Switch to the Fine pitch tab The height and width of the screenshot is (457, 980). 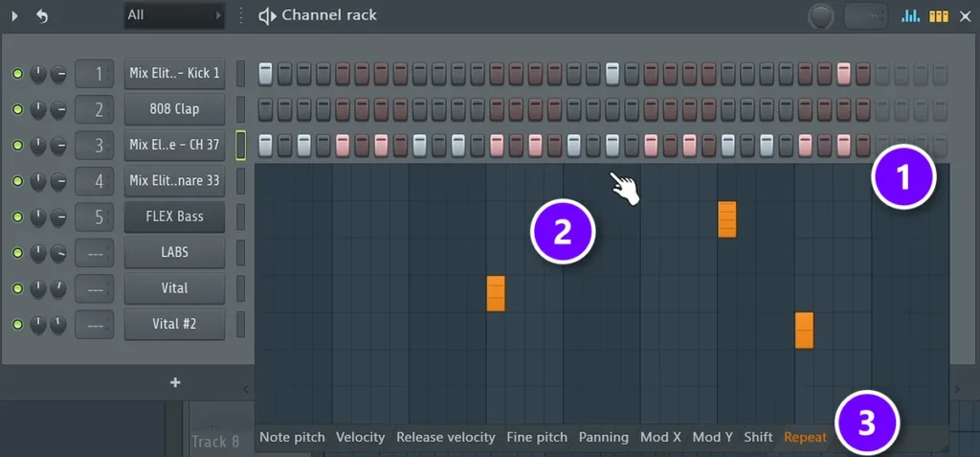click(x=537, y=438)
